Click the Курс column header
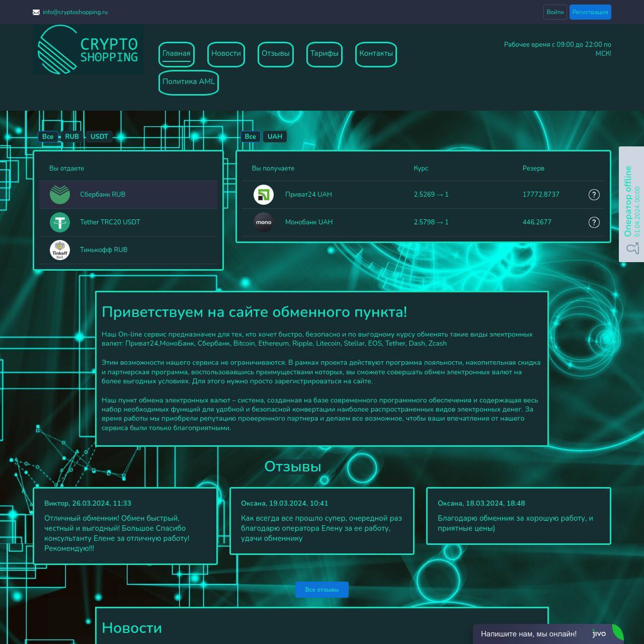This screenshot has width=644, height=644. tap(421, 169)
